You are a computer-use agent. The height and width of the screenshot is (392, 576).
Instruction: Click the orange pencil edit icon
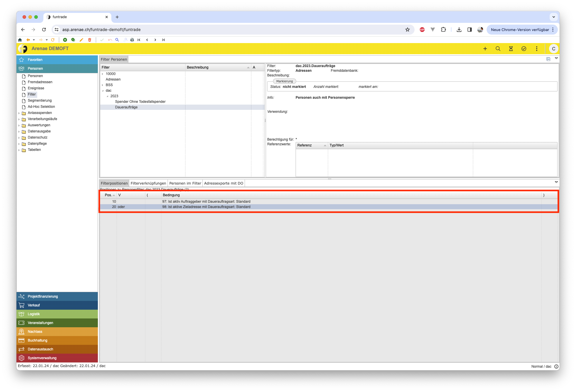pyautogui.click(x=81, y=40)
